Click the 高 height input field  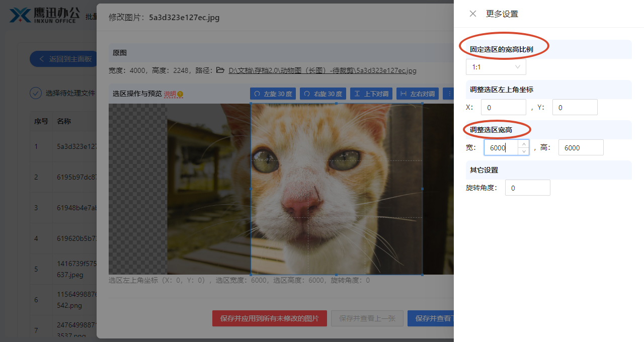(x=581, y=147)
